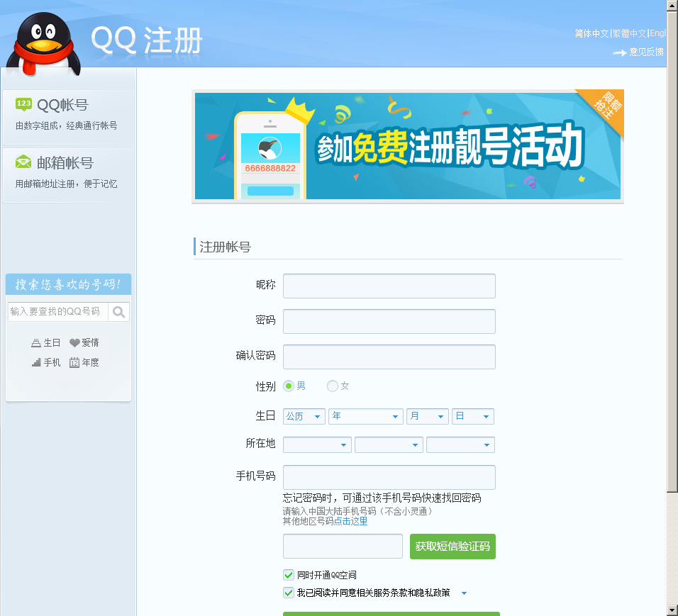Expand the service terms arrow
The image size is (678, 616).
pos(464,593)
